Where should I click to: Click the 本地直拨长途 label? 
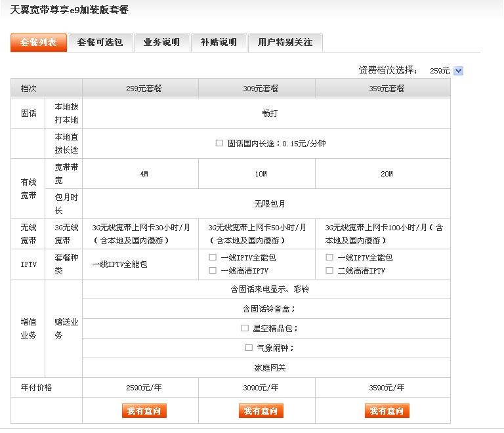coord(66,143)
